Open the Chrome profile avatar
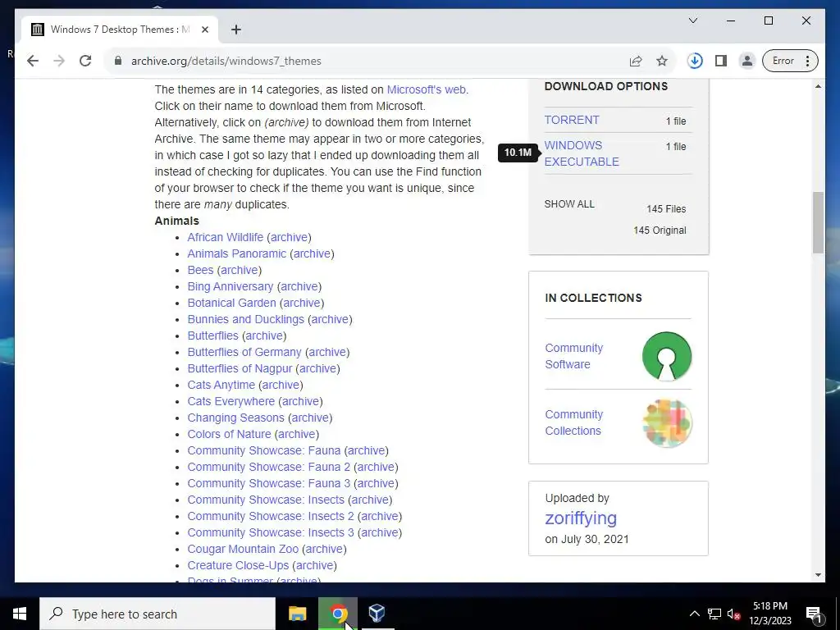Screen dimensions: 840x630 tap(746, 61)
